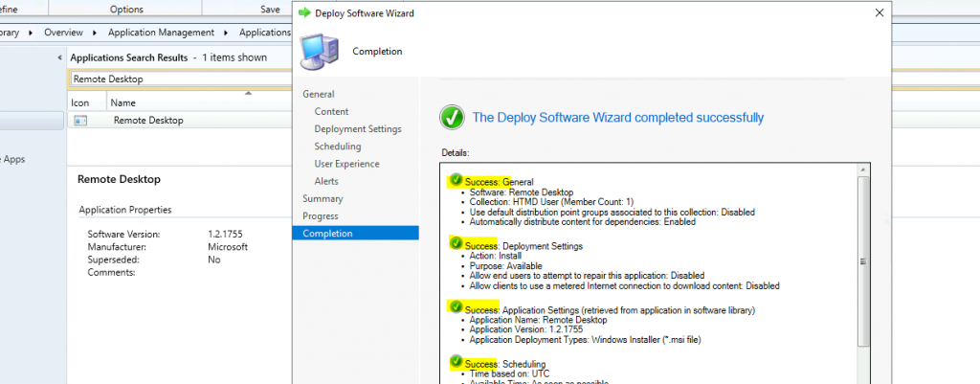Click green check next to Success: General
This screenshot has height=384, width=980.
(456, 180)
